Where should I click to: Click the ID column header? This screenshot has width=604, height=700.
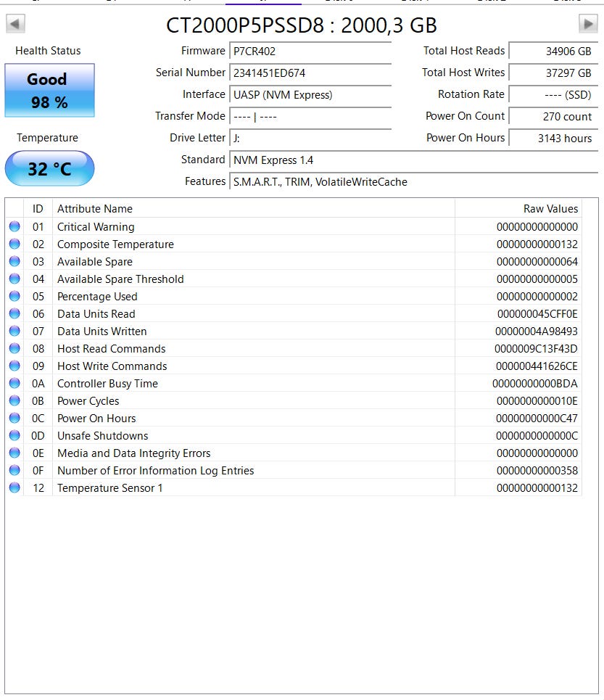[x=38, y=208]
